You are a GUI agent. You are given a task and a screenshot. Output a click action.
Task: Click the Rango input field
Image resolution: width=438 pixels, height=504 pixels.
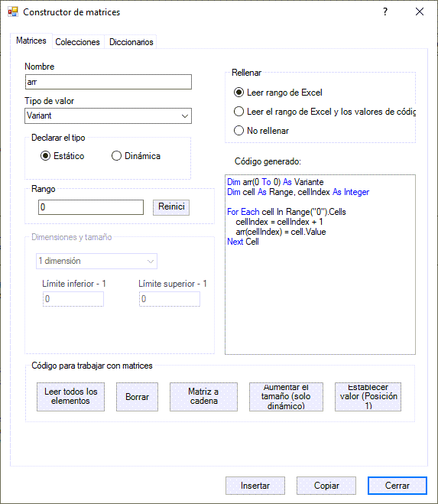tap(91, 207)
